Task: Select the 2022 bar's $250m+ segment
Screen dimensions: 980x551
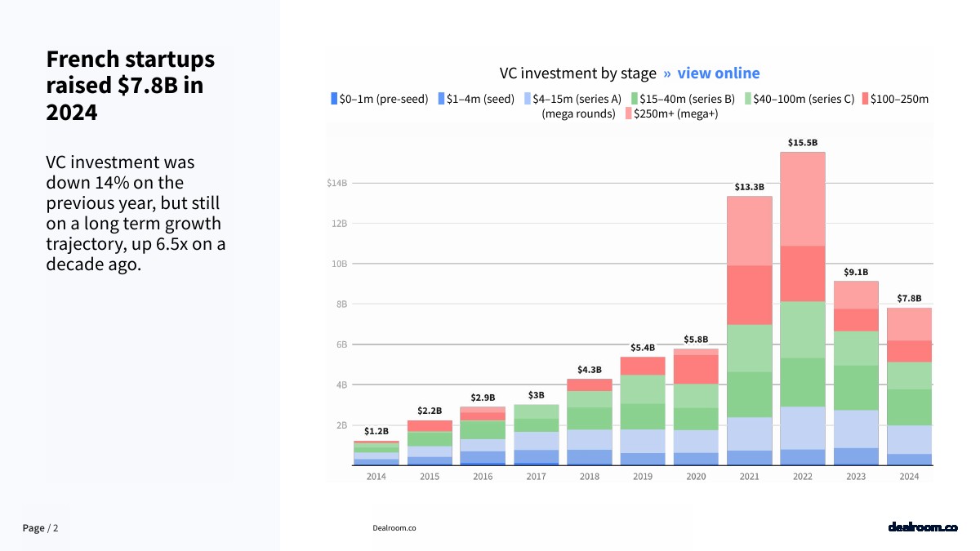Action: tap(802, 199)
